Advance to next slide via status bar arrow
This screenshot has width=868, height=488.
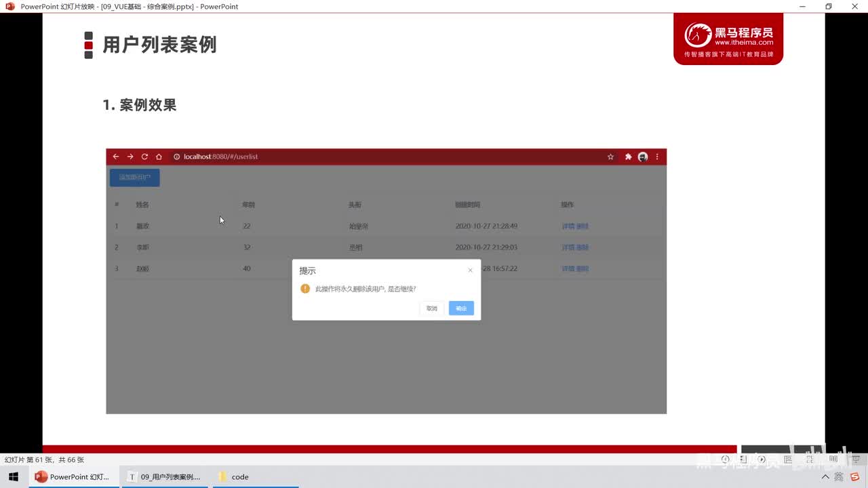[x=762, y=459]
